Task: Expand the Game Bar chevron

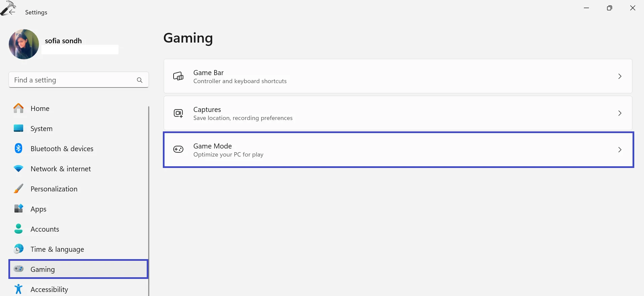Action: click(x=620, y=76)
